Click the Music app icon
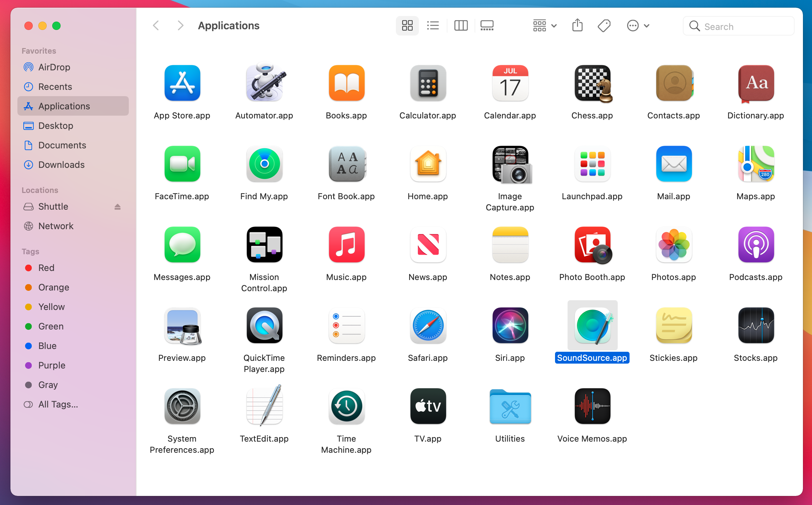This screenshot has height=505, width=812. click(x=346, y=244)
